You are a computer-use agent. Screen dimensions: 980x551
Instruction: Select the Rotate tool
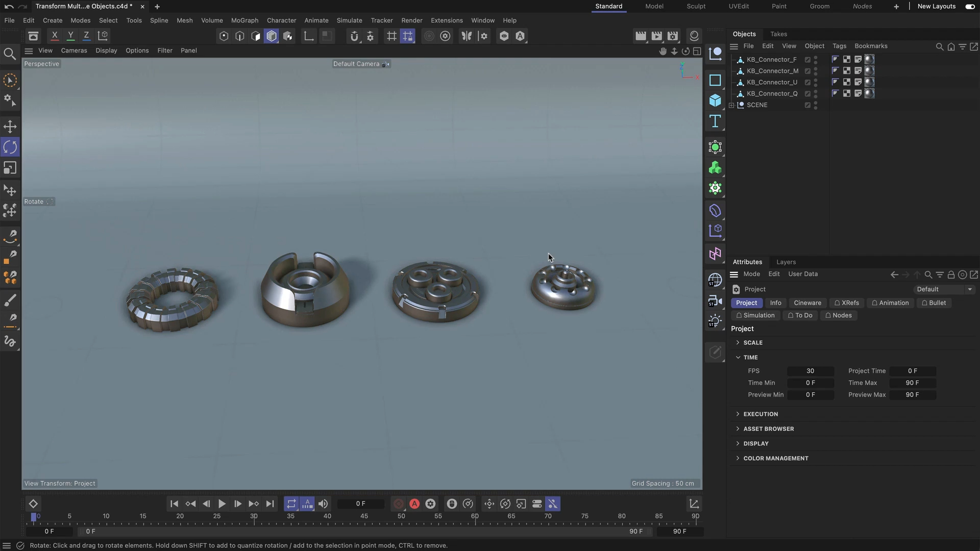(x=10, y=146)
